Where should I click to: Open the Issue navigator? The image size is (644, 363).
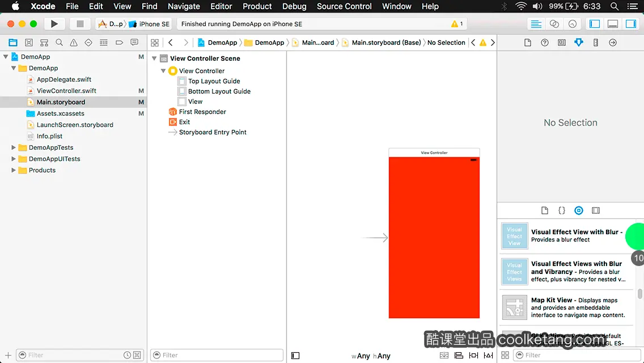point(74,43)
